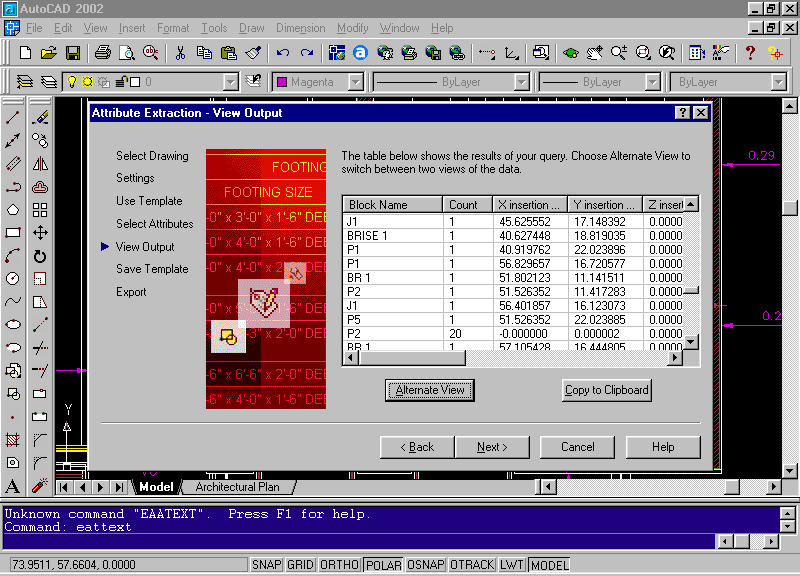Click the Cut scissors icon
Image resolution: width=800 pixels, height=576 pixels.
click(x=180, y=53)
